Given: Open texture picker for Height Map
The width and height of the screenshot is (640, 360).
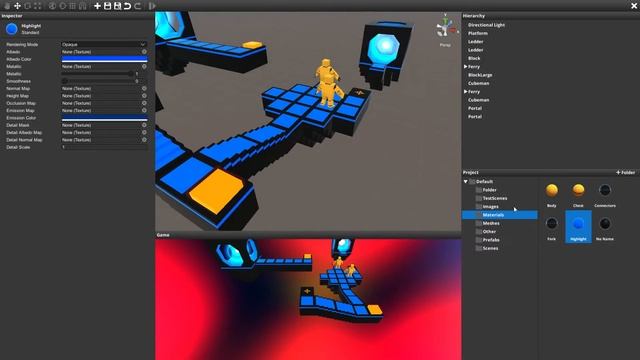Looking at the screenshot, I should tap(144, 96).
